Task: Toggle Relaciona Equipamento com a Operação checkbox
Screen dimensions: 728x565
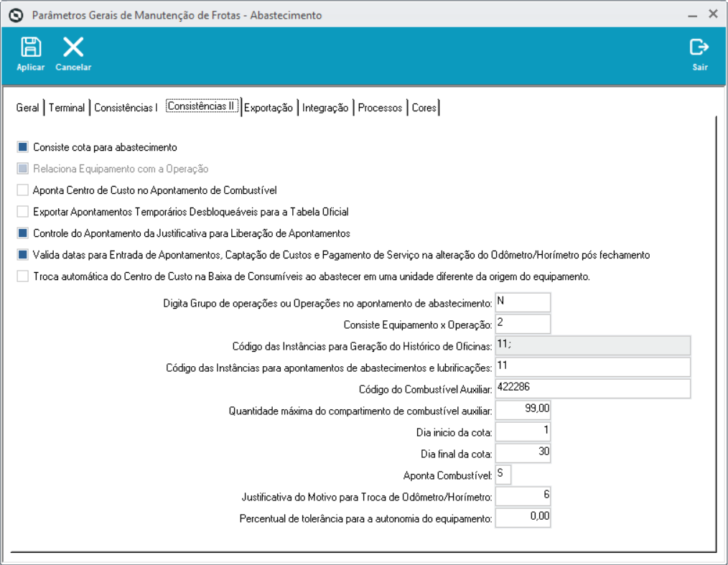Action: coord(22,169)
